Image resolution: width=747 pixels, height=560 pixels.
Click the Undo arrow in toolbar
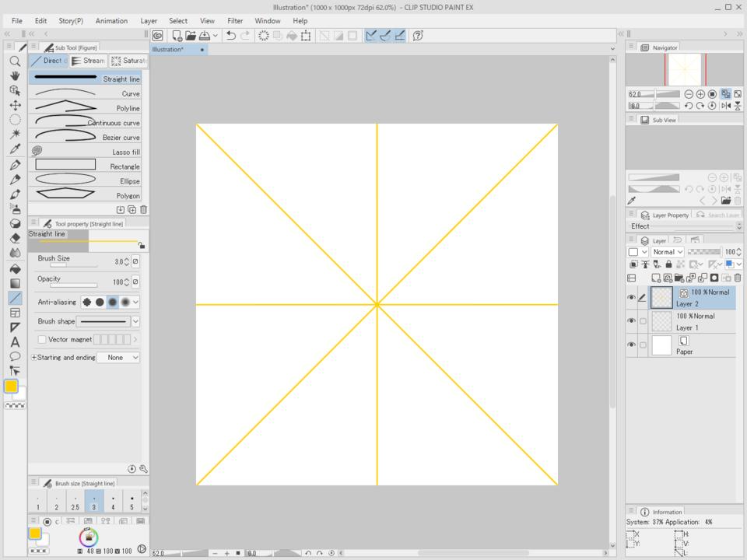tap(231, 36)
